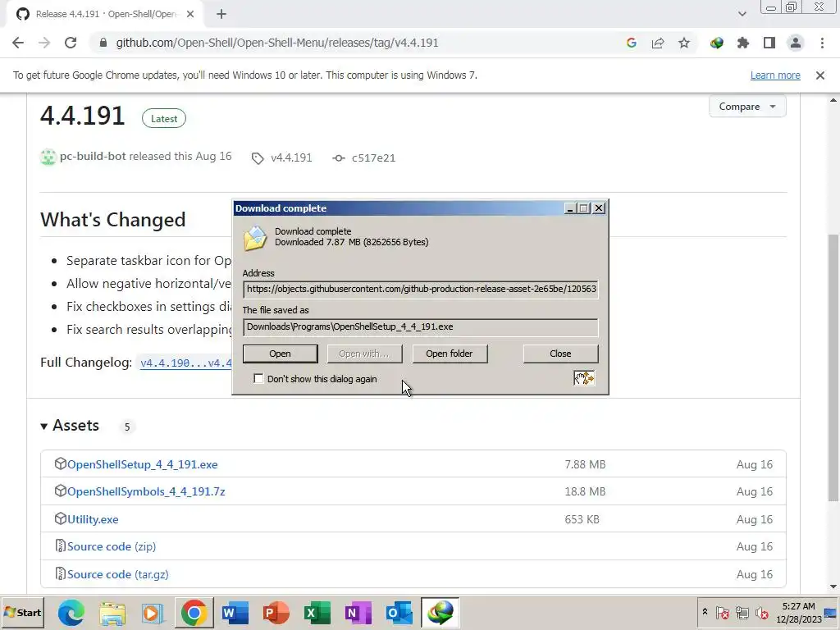Bookmark this page with the star icon

[x=684, y=43]
